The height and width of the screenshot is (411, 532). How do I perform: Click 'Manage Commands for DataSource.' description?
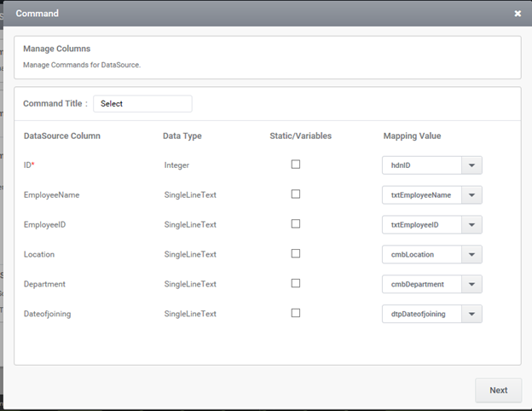click(82, 65)
